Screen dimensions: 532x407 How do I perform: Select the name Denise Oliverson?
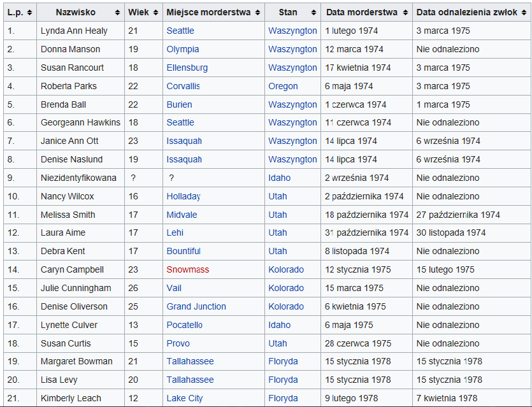(x=74, y=306)
